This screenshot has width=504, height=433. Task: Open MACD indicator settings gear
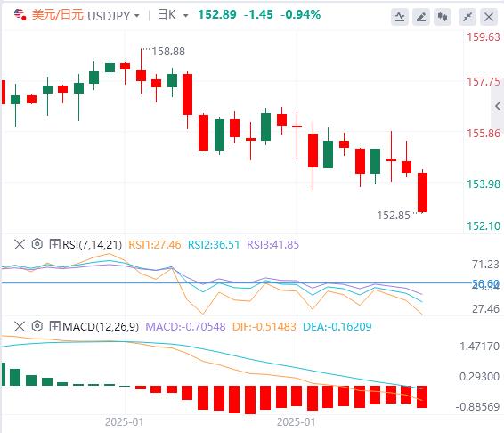coord(37,326)
